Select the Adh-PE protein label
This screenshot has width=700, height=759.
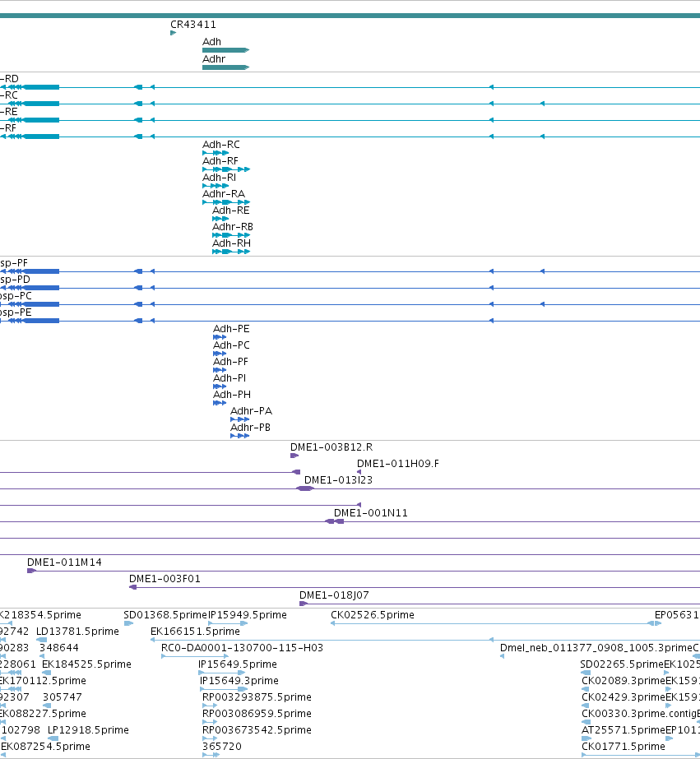(x=231, y=329)
